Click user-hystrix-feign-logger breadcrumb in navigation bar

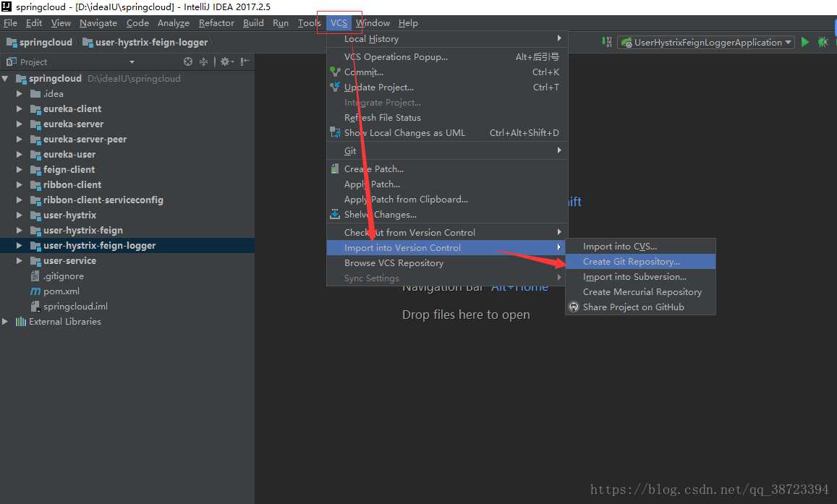(x=145, y=42)
